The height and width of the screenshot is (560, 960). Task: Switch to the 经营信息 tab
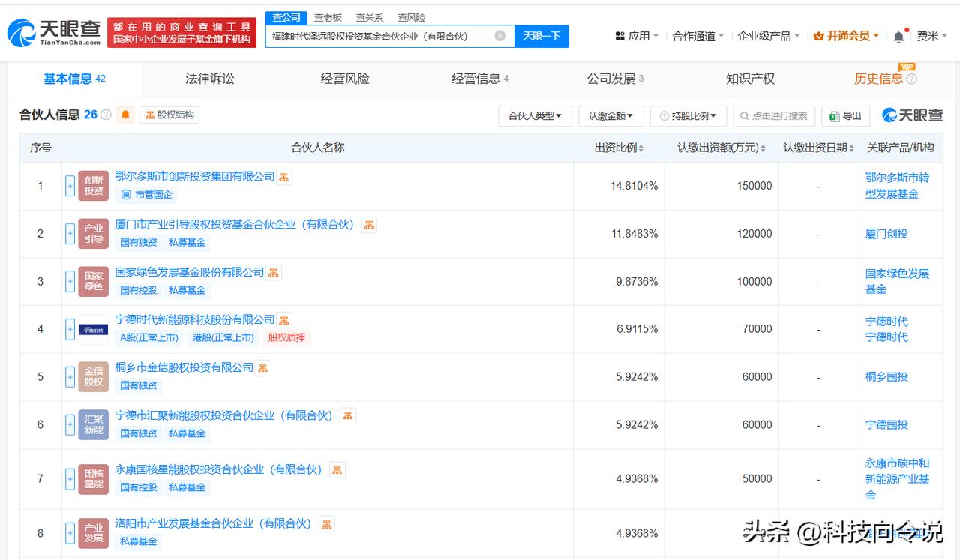click(x=480, y=79)
